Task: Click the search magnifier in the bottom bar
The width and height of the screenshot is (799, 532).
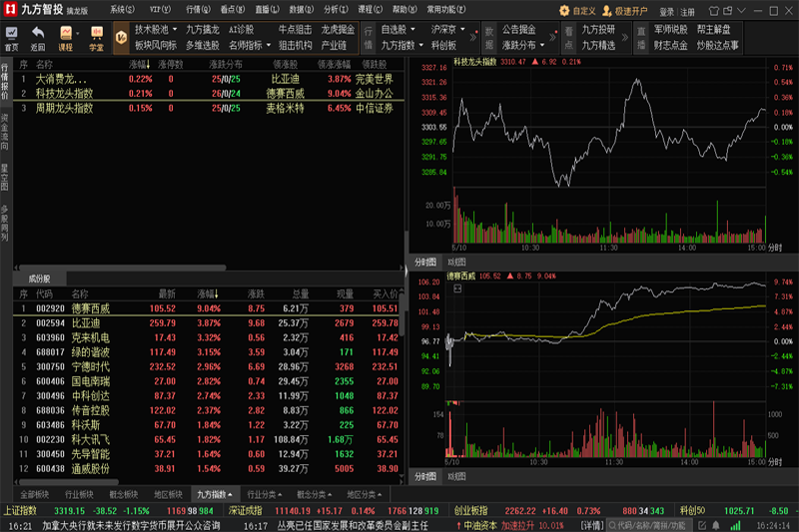Action: click(610, 525)
